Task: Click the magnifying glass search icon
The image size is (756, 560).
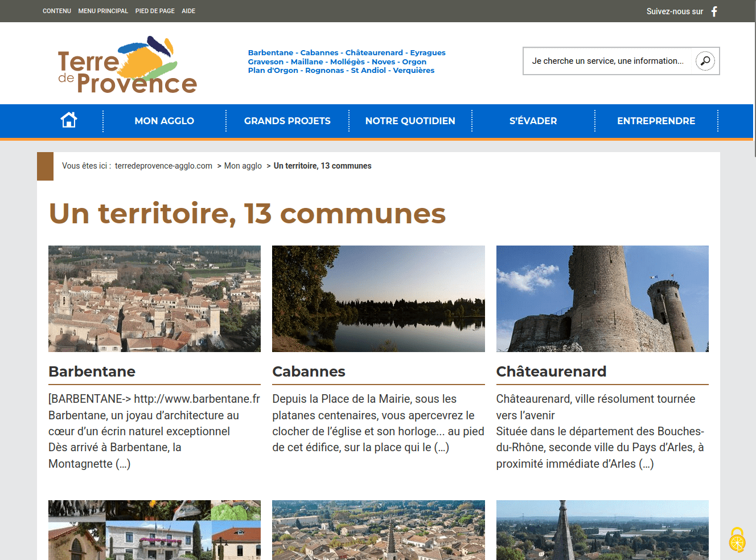Action: click(x=705, y=61)
